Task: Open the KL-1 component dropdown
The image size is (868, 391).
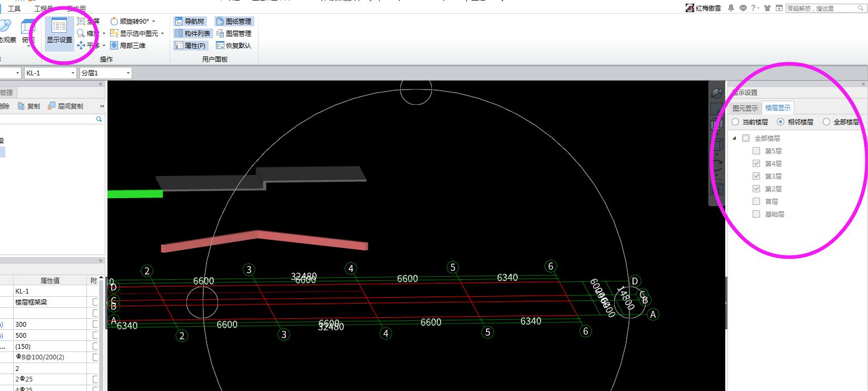Action: point(73,73)
